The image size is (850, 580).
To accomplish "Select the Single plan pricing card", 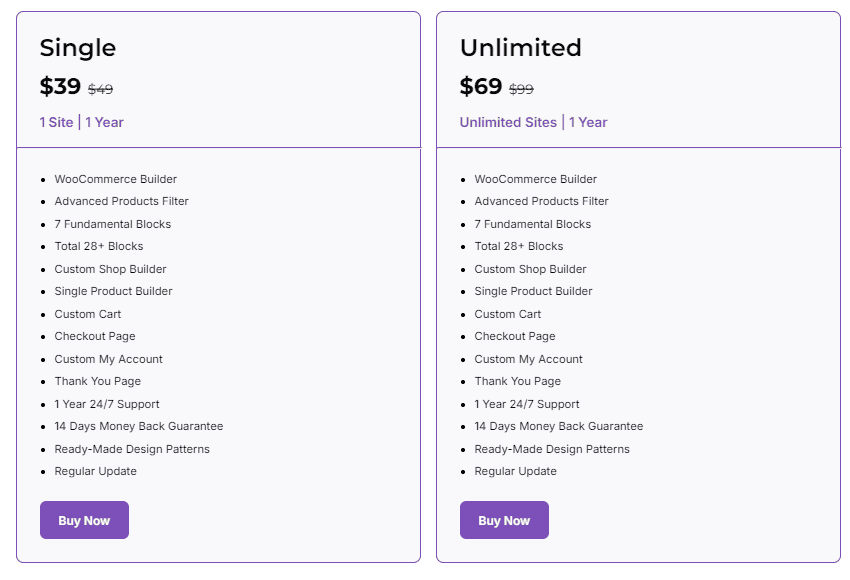I will point(217,285).
